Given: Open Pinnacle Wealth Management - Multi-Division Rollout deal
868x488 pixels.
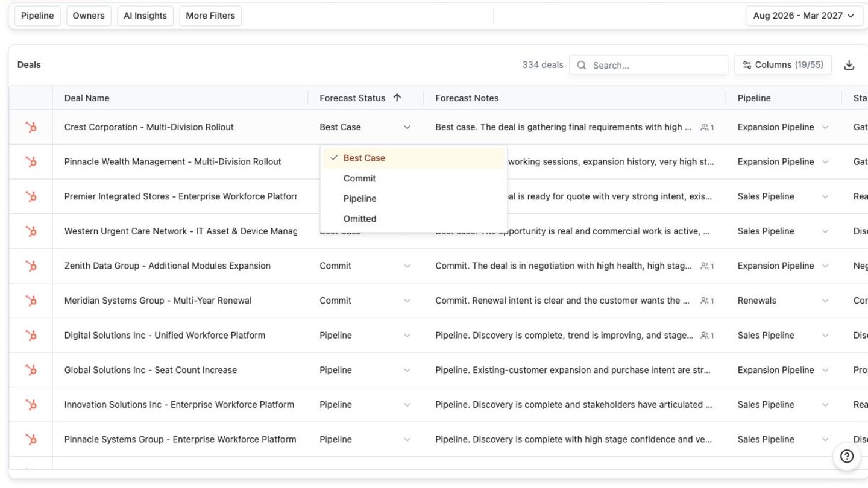Looking at the screenshot, I should [173, 161].
